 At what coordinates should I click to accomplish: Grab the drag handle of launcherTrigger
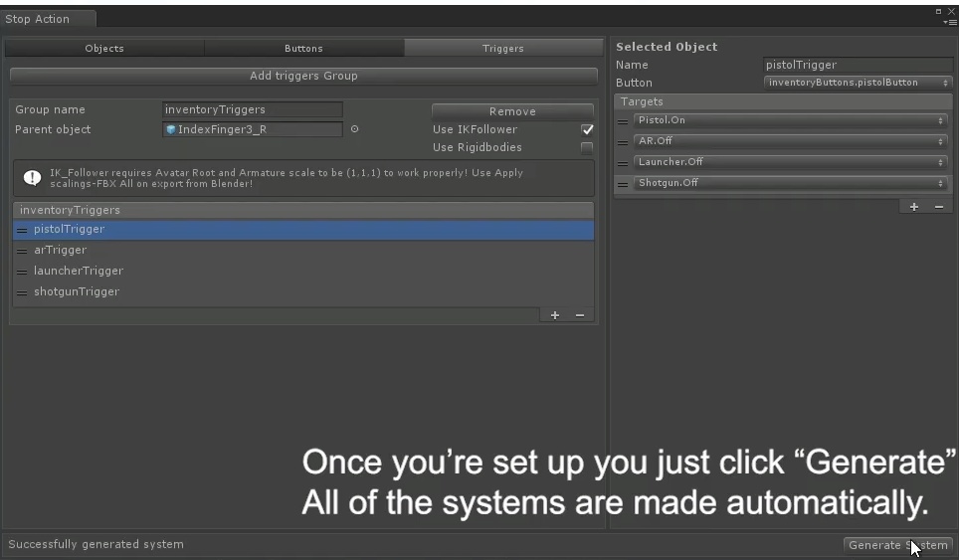click(x=22, y=273)
